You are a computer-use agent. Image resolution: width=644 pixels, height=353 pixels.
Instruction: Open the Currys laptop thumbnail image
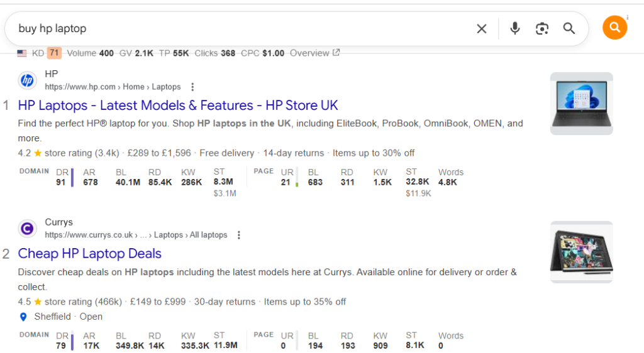tap(582, 252)
